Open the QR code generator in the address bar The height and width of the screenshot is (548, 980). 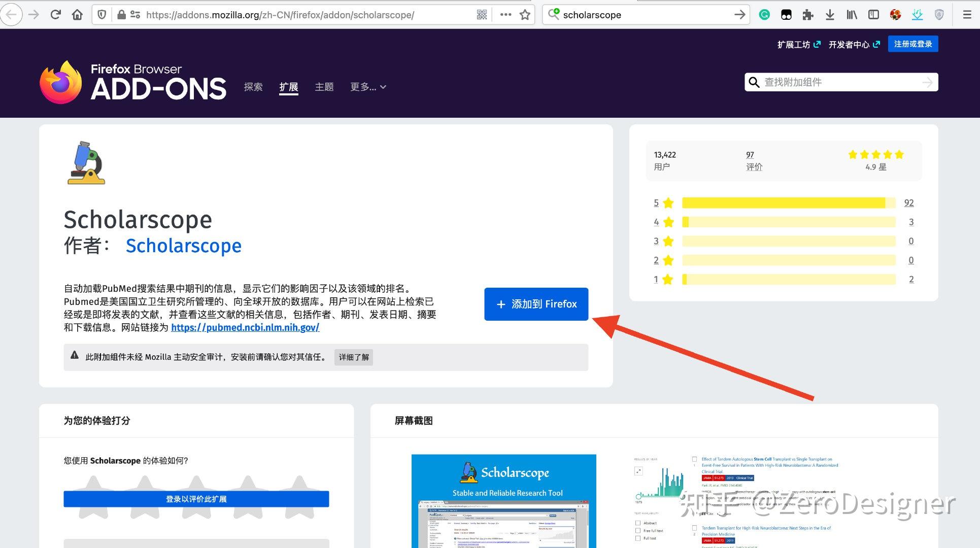point(481,14)
